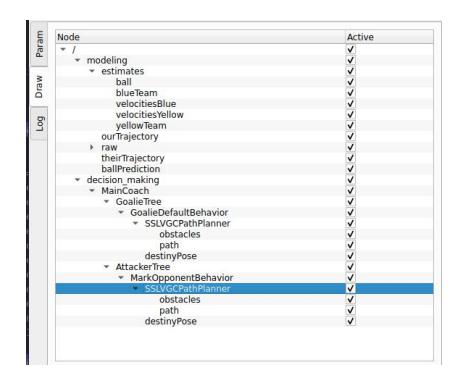Disable the ball Active checkbox
The height and width of the screenshot is (376, 460).
[351, 82]
